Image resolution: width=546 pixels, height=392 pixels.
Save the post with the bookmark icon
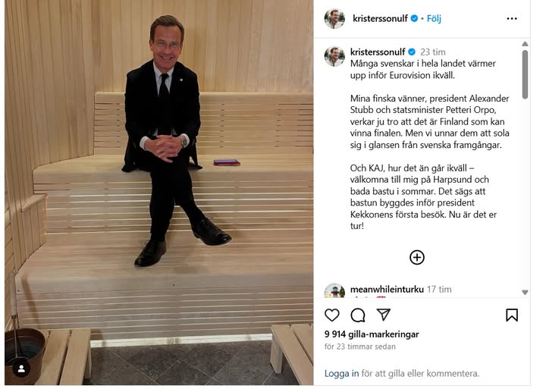512,315
